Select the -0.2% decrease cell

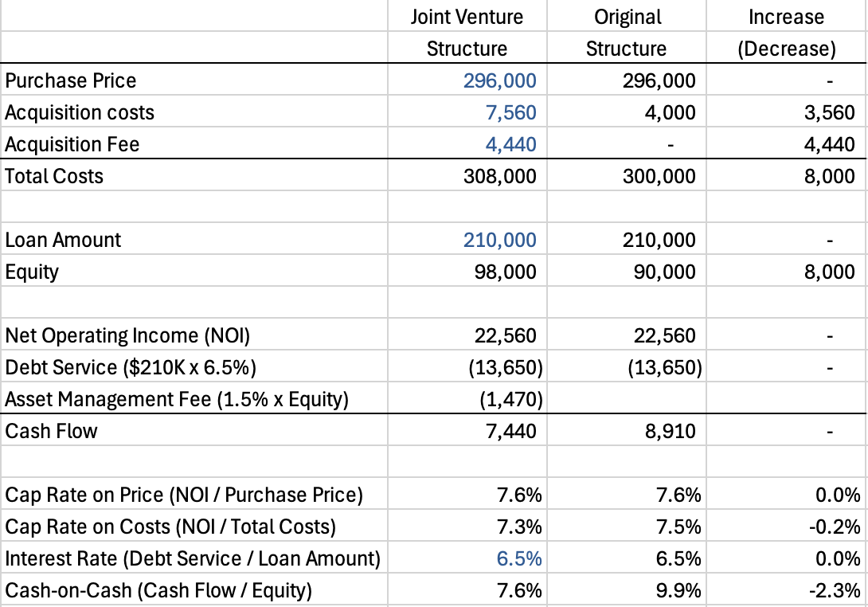pos(835,527)
